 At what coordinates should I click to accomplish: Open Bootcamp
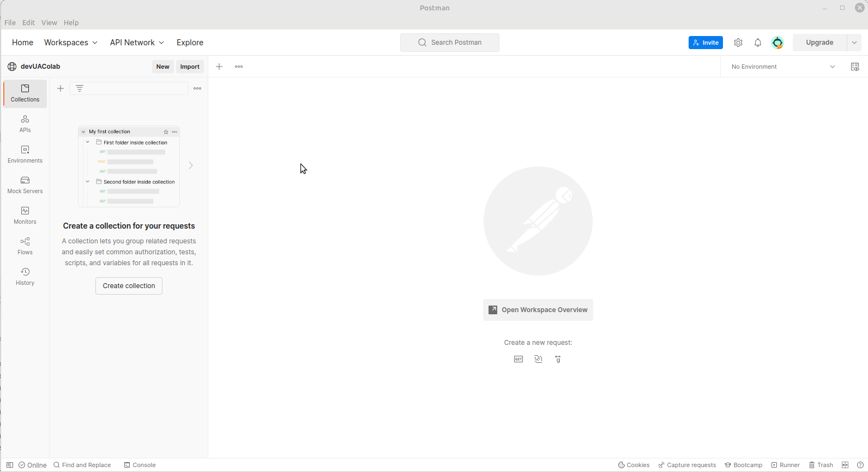tap(744, 465)
